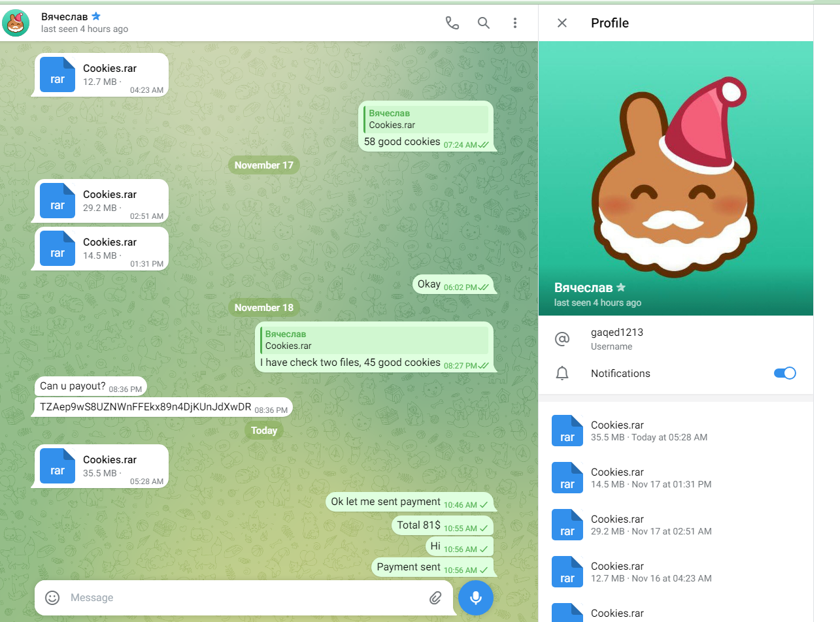Record a voice message with microphone button

(476, 597)
